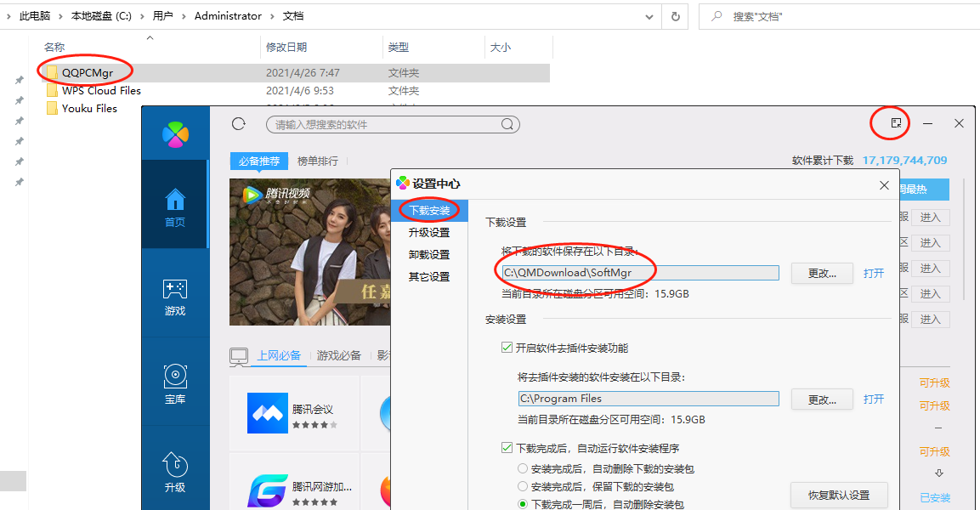This screenshot has width=980, height=510.
Task: Open the address bar history dropdown in Explorer
Action: tap(649, 17)
